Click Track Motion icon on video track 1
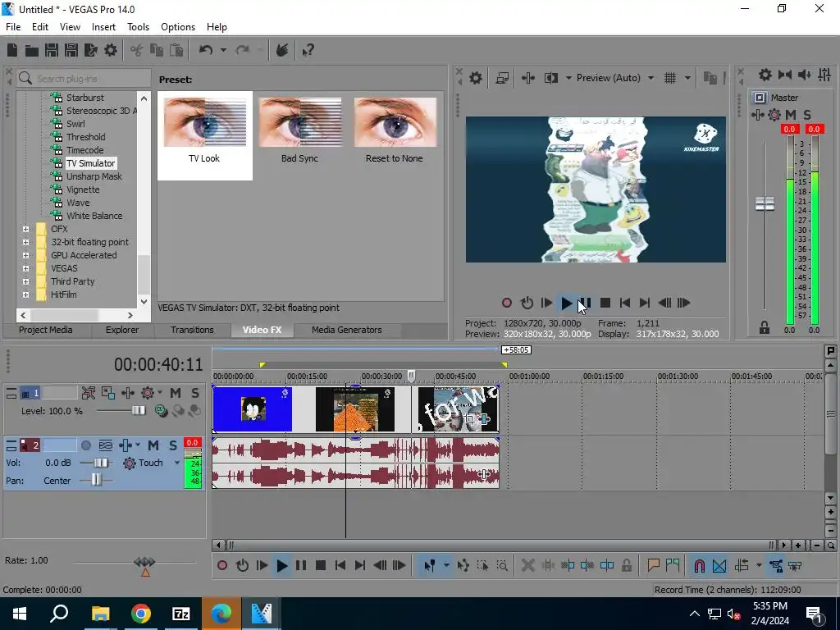840x630 pixels. tap(107, 393)
